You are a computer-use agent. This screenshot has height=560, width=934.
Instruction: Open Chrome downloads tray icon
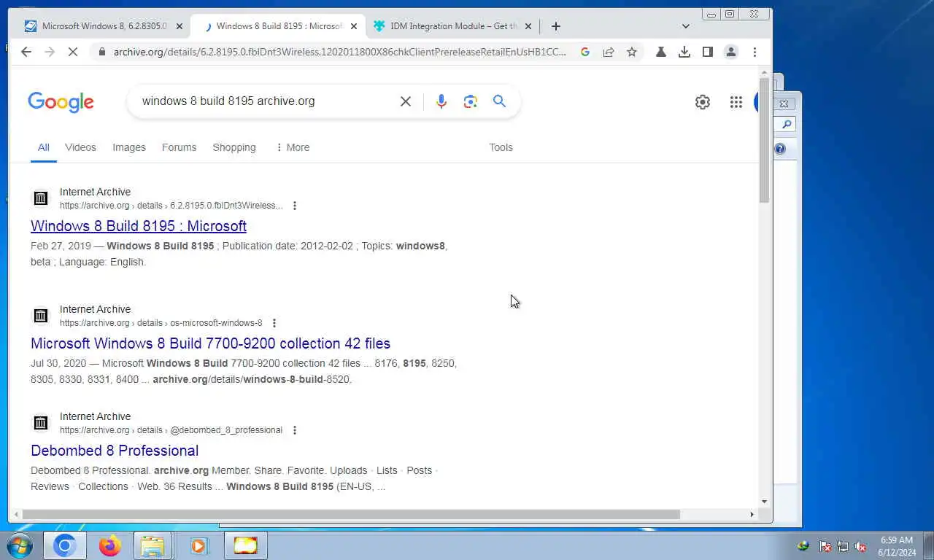(684, 52)
